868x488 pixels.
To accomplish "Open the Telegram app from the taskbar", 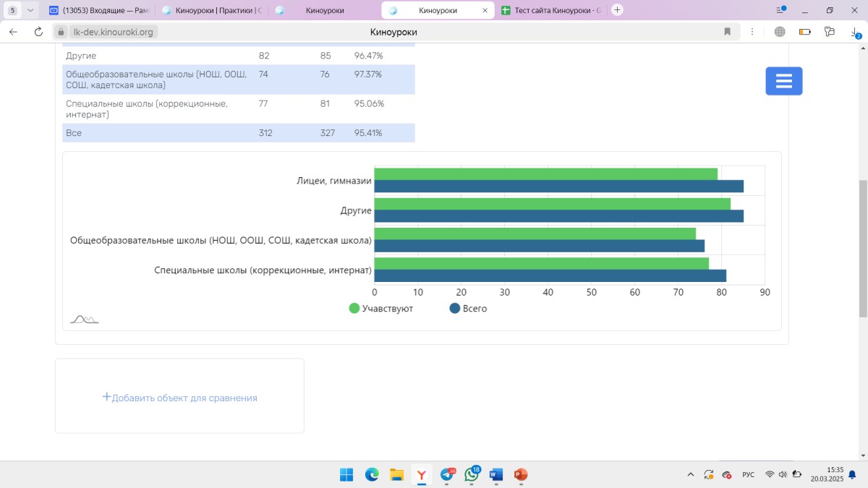I will tap(447, 475).
